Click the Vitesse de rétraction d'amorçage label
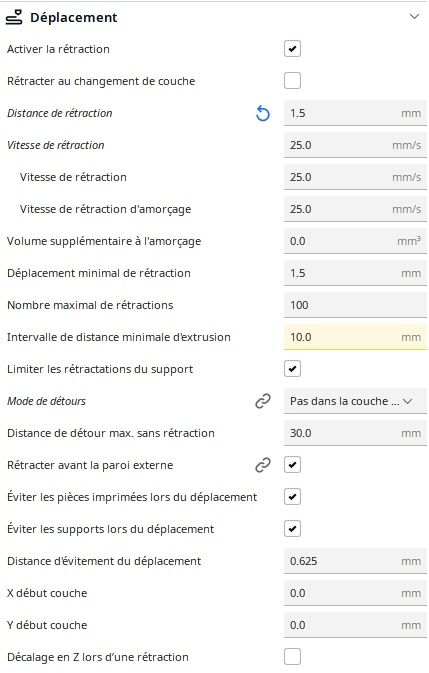The image size is (429, 673). coord(106,209)
